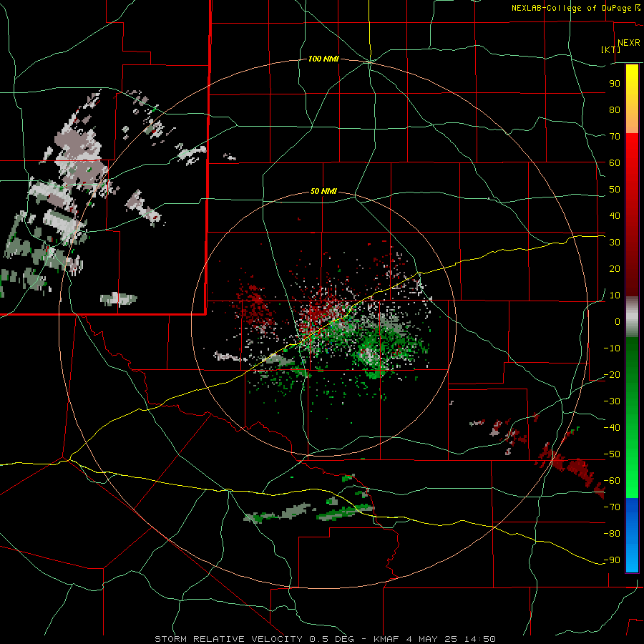This screenshot has width=644, height=644.
Task: Click the -40 scale value
Action: (x=612, y=428)
